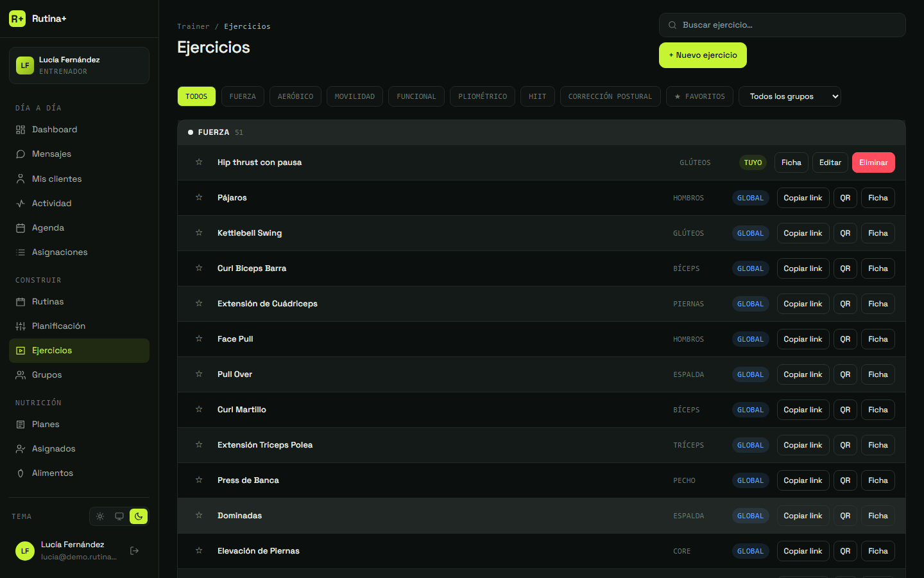Open Agenda in the sidebar
The width and height of the screenshot is (924, 578).
click(x=79, y=228)
